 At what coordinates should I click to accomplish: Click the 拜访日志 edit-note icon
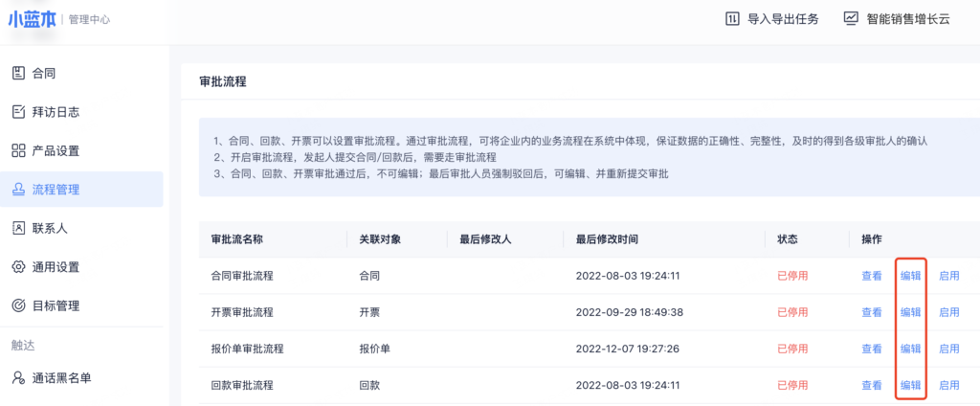coord(18,112)
